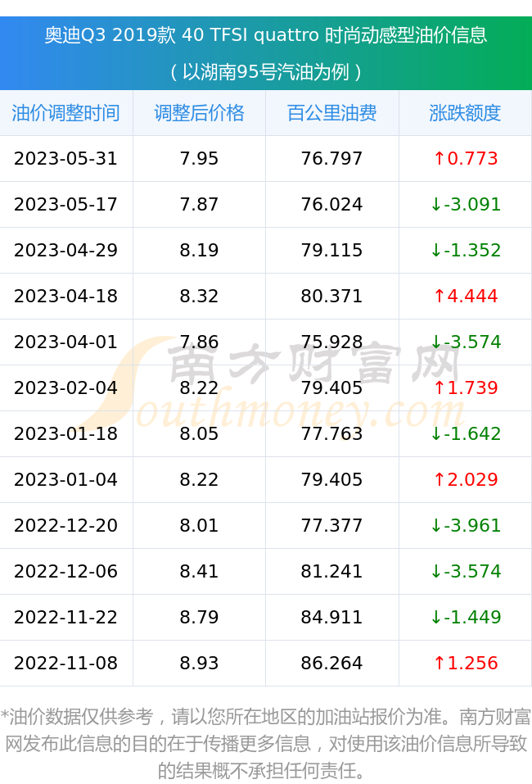This screenshot has height=784, width=532.
Task: Select the 2023-04-01 date cell
Action: point(66,342)
